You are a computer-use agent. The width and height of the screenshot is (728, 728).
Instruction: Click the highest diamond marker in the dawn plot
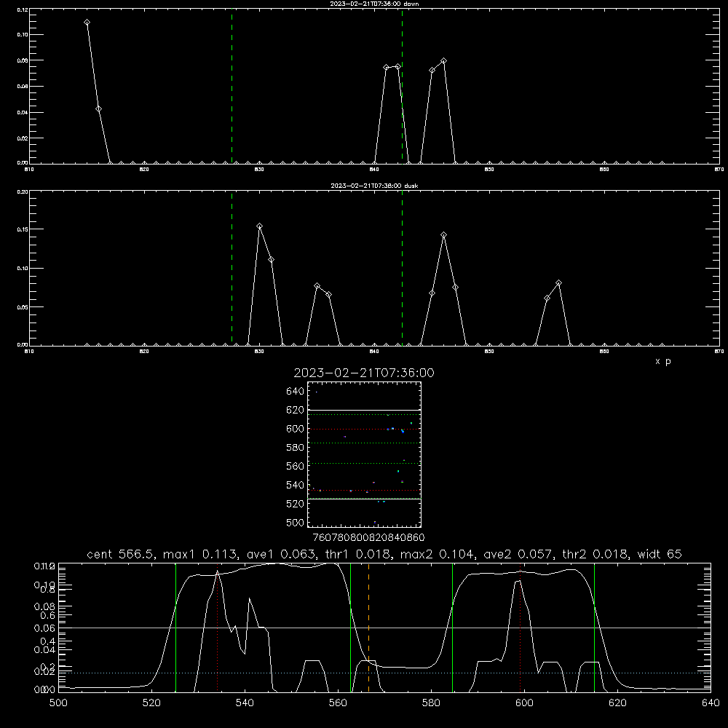click(x=87, y=23)
